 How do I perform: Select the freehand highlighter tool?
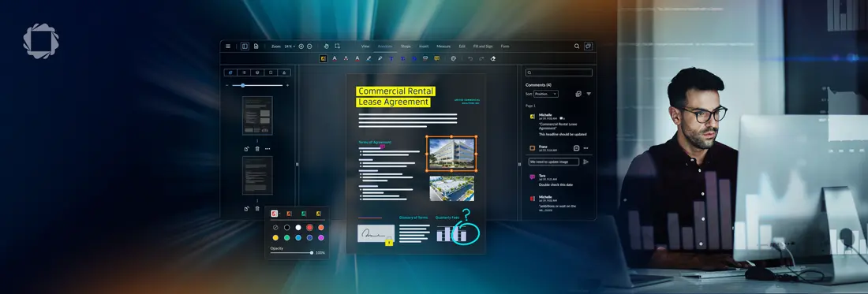pyautogui.click(x=369, y=58)
